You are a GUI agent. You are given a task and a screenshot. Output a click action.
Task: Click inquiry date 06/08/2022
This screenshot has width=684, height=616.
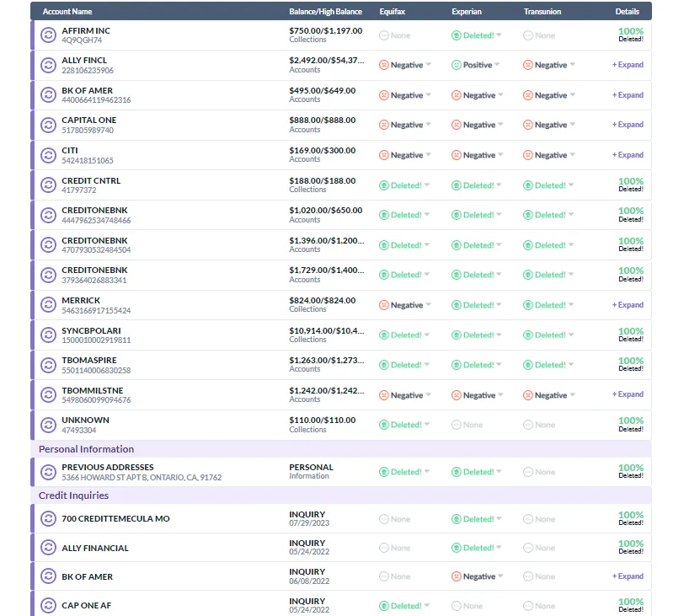[x=309, y=581]
